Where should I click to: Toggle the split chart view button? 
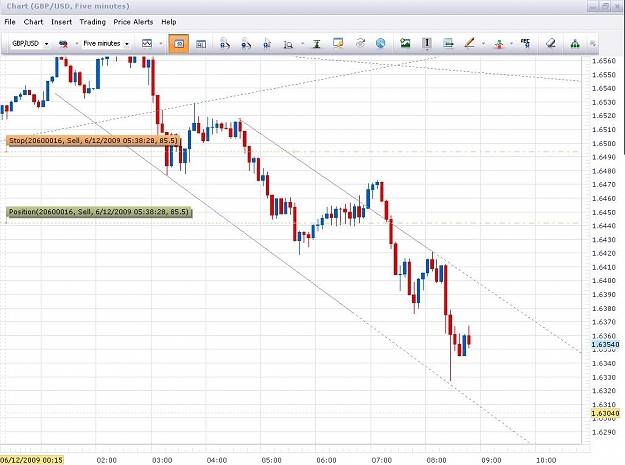coord(201,44)
